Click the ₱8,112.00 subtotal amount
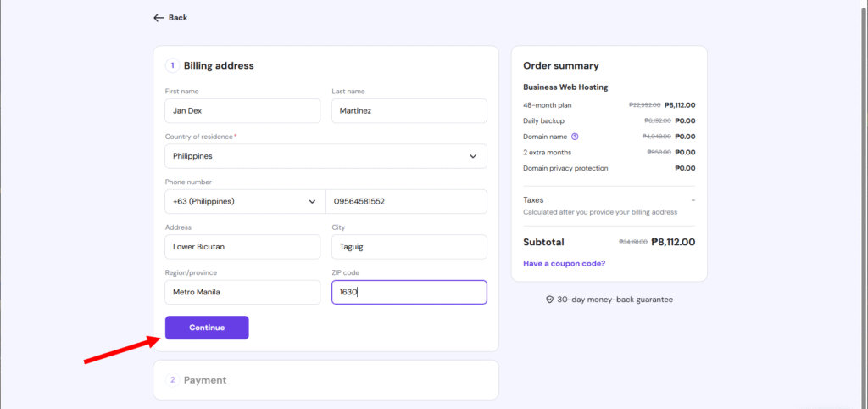868x409 pixels. click(673, 242)
